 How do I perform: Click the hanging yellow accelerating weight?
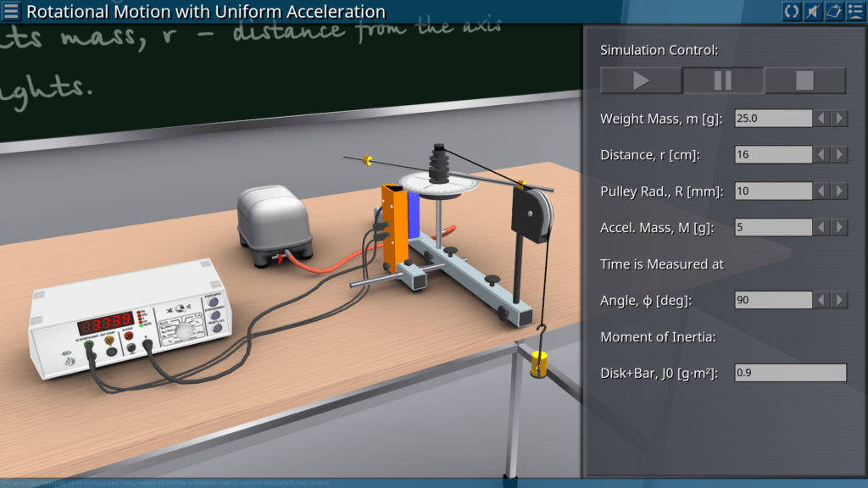point(537,364)
